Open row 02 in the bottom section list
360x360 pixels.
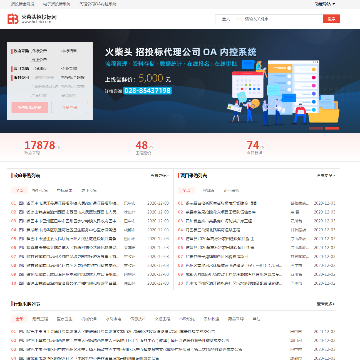tap(173, 341)
